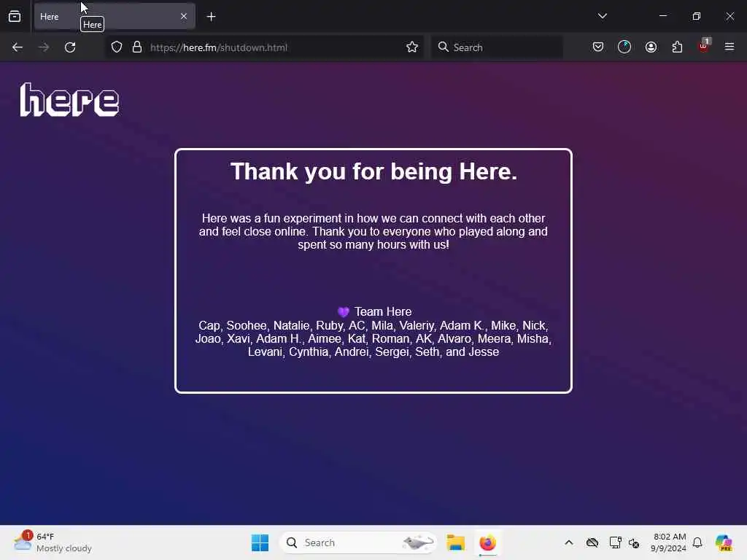The width and height of the screenshot is (747, 560).
Task: Open the Windows Start menu
Action: [x=260, y=542]
